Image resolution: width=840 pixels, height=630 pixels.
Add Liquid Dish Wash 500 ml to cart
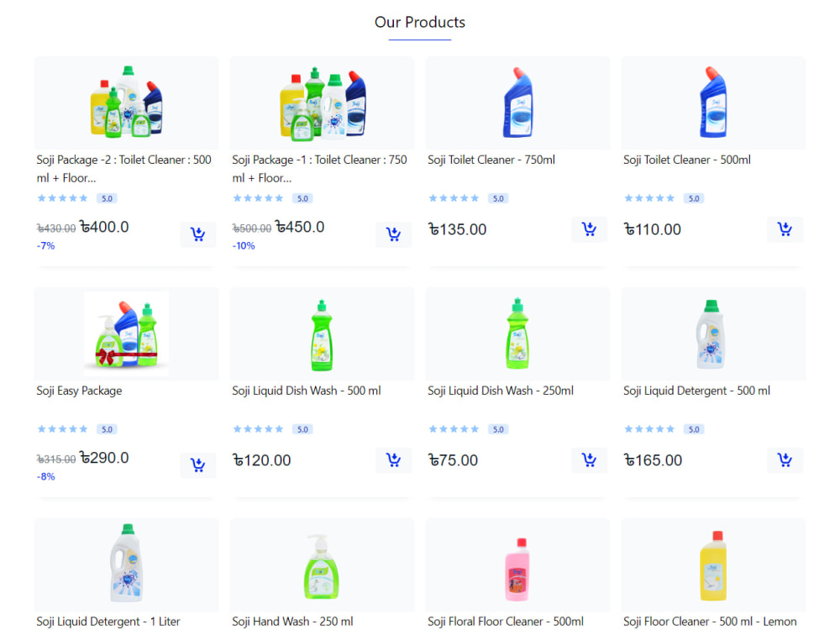coord(393,459)
